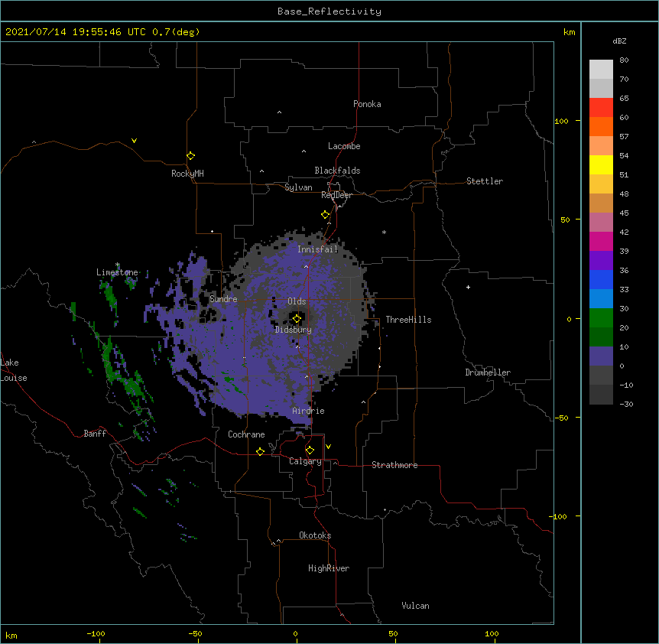The image size is (659, 644).
Task: Click the RockyMH label
Action: 187,174
